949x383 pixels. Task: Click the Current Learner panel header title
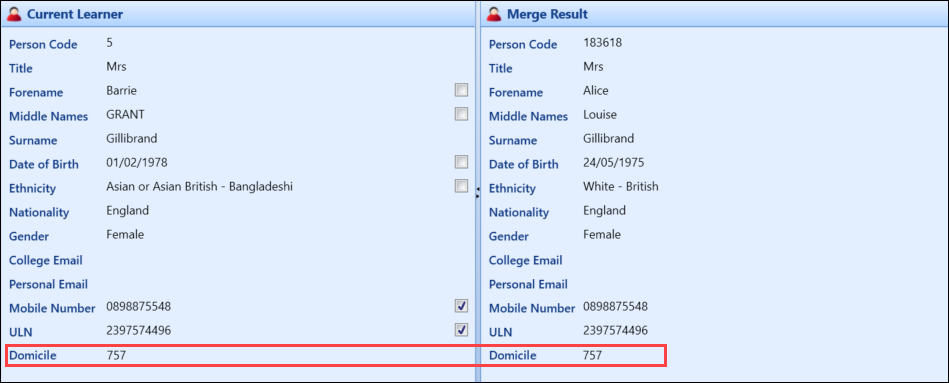75,15
